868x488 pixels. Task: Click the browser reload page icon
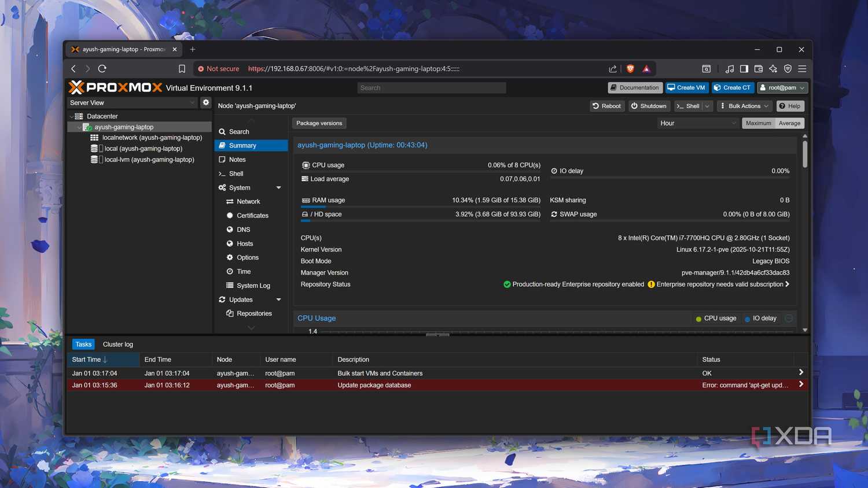[102, 69]
